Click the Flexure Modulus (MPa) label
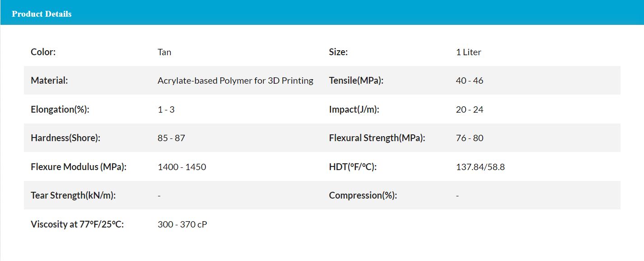This screenshot has width=644, height=261. point(79,167)
